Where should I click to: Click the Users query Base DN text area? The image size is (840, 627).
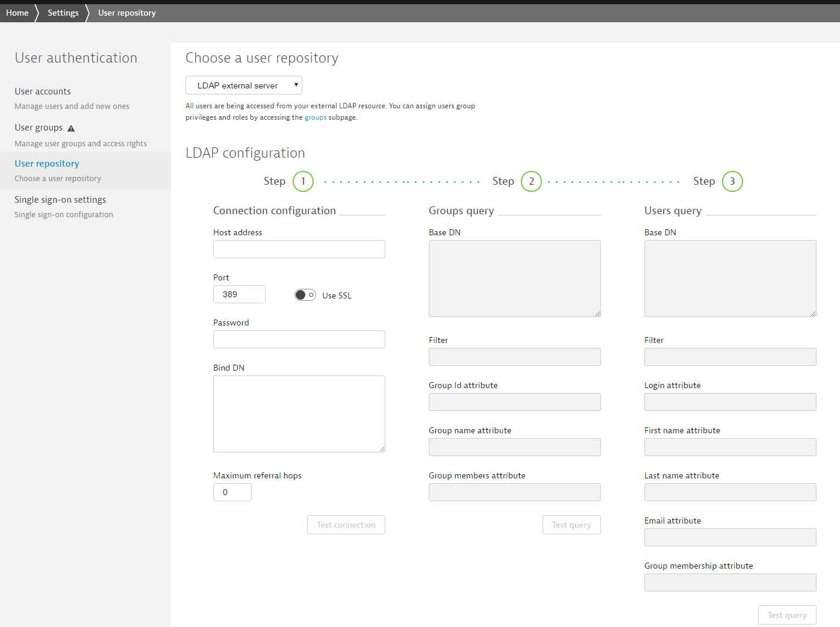[730, 279]
